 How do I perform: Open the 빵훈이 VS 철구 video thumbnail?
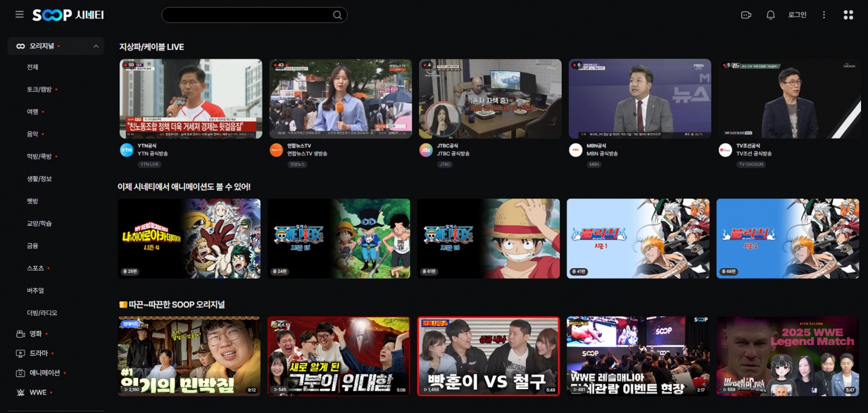(x=488, y=356)
